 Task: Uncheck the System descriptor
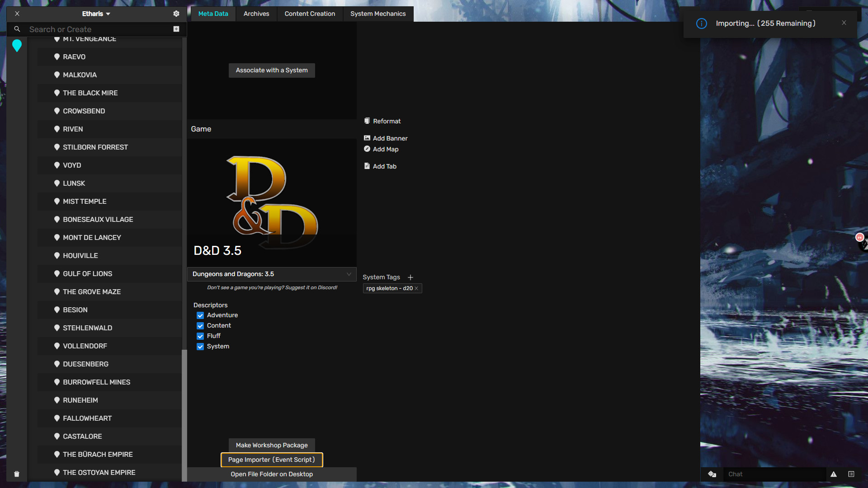point(200,347)
